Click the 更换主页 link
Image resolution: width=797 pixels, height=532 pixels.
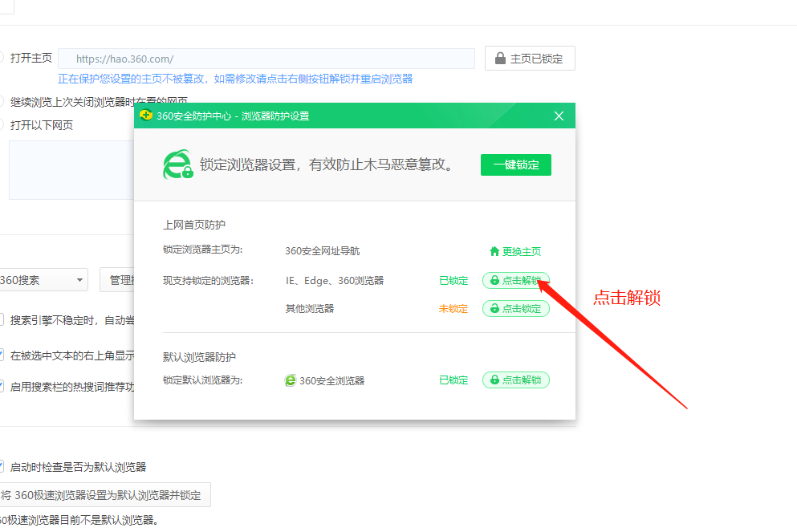[522, 251]
